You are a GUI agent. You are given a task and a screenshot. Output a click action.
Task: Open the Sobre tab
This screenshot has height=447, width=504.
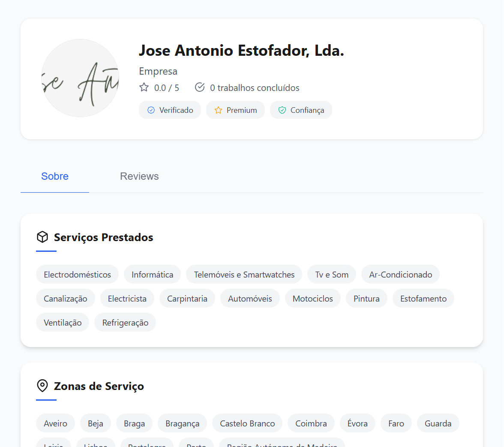54,176
